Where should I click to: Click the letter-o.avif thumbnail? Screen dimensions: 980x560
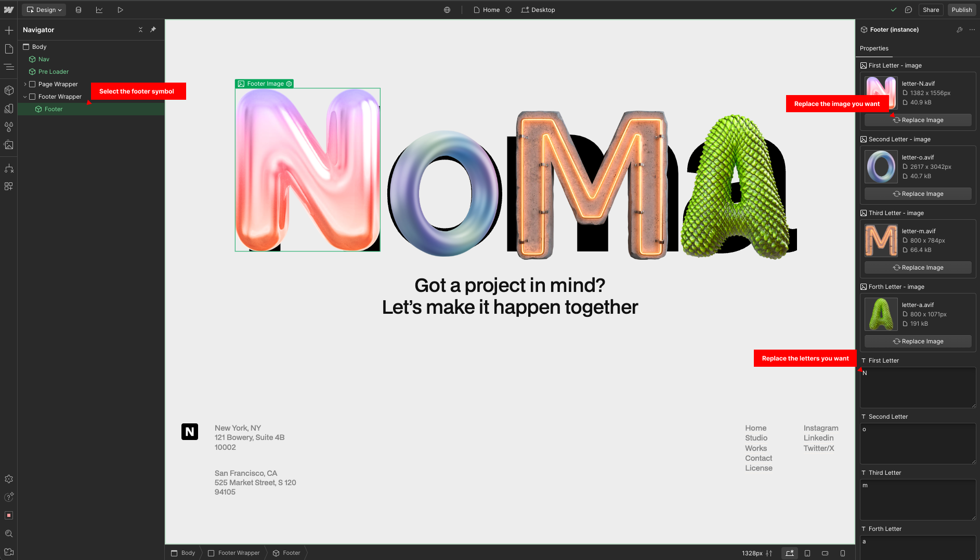881,167
